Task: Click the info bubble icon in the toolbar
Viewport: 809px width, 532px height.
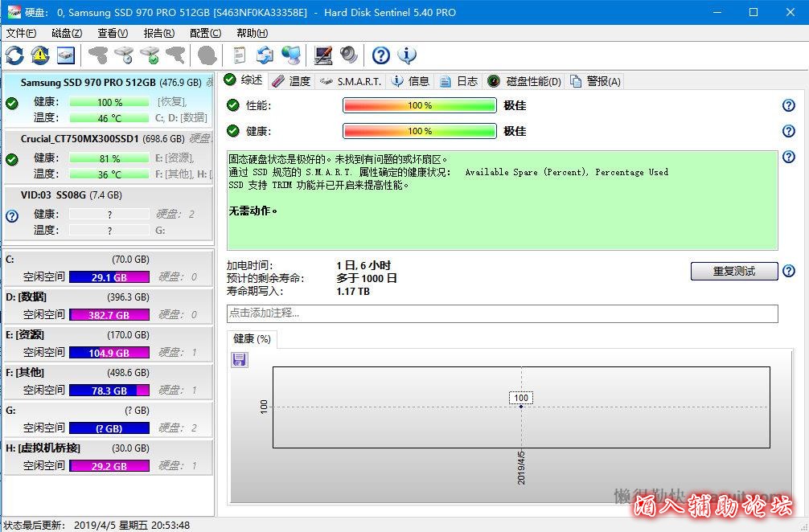Action: coord(407,55)
